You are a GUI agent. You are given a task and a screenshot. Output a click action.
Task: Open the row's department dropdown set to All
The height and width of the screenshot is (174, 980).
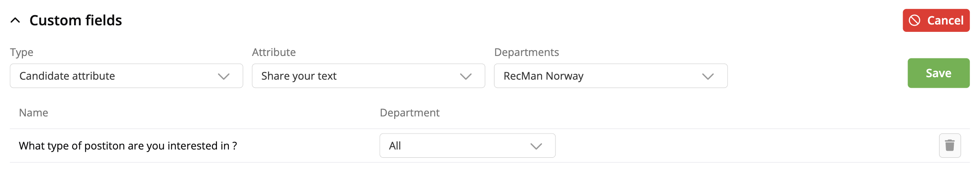(458, 146)
